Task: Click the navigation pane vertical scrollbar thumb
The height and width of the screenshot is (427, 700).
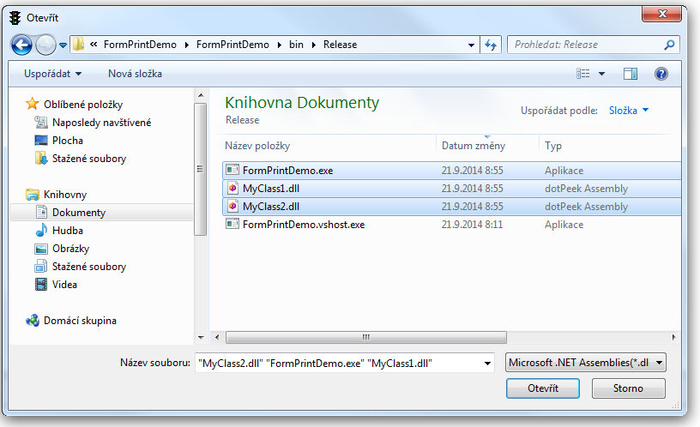Action: click(200, 169)
